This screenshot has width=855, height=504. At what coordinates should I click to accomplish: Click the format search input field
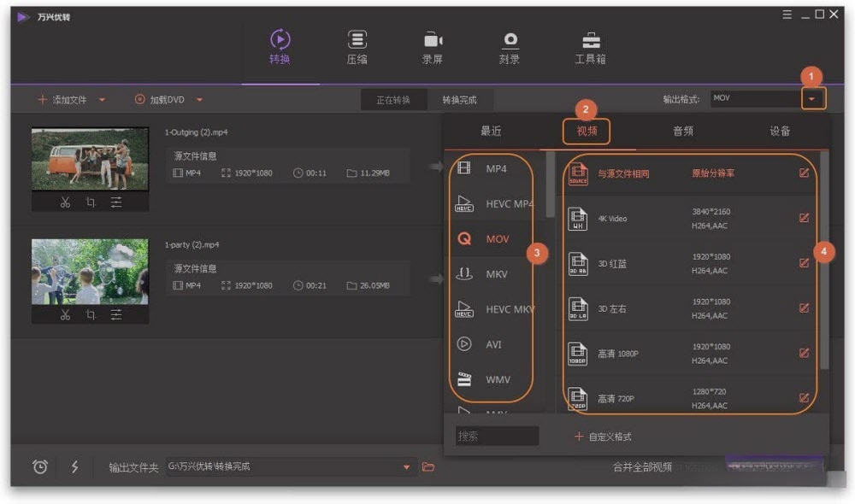(x=497, y=436)
